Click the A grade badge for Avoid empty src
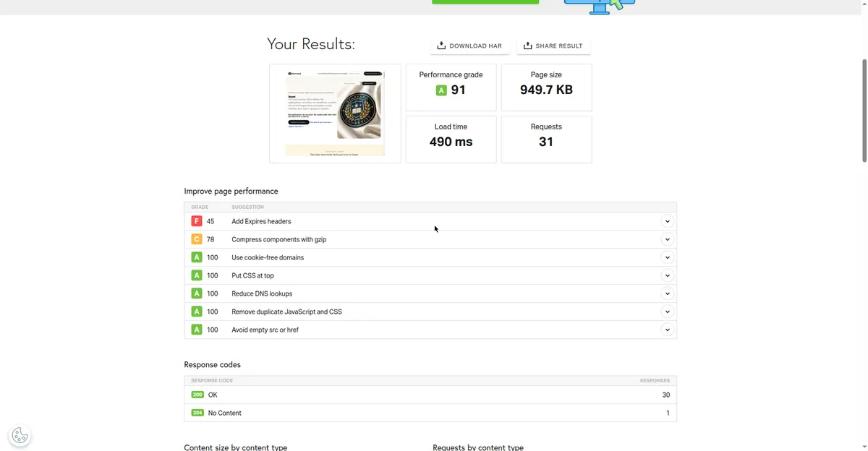Image resolution: width=868 pixels, height=451 pixels. (x=197, y=330)
